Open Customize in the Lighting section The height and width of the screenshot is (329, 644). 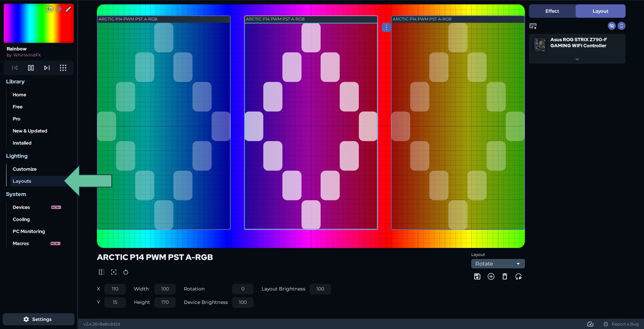[24, 169]
